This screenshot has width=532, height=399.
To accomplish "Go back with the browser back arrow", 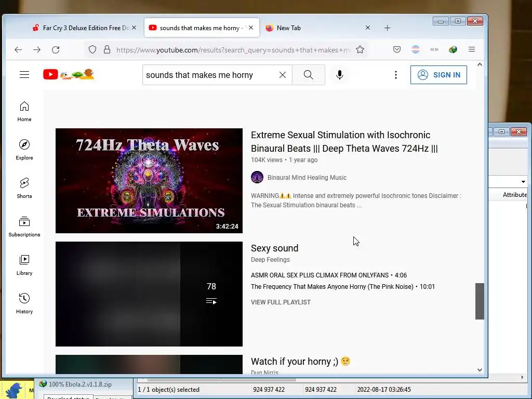I will point(18,50).
